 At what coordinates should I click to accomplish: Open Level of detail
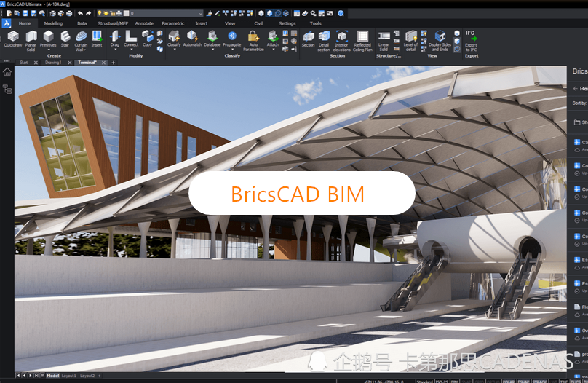(x=410, y=41)
